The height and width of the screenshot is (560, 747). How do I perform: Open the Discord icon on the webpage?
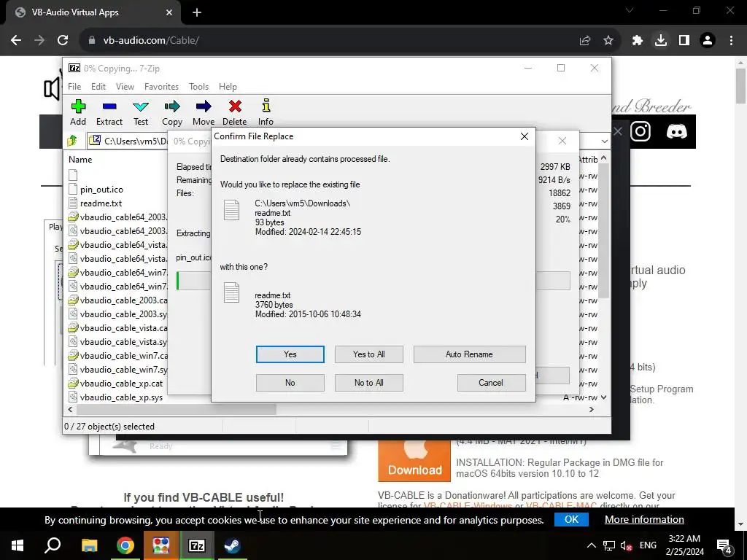pos(676,131)
